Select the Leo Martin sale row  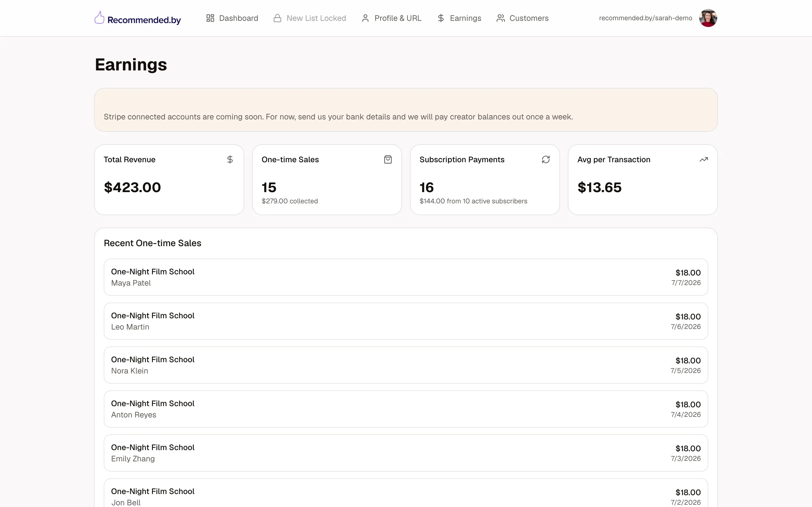tap(406, 321)
